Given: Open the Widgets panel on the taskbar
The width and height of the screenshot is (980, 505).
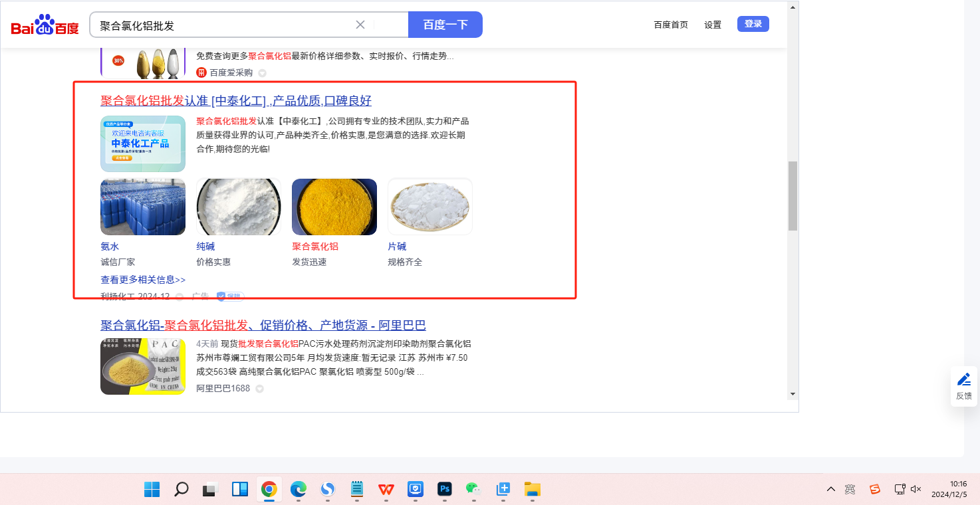Looking at the screenshot, I should [x=239, y=490].
